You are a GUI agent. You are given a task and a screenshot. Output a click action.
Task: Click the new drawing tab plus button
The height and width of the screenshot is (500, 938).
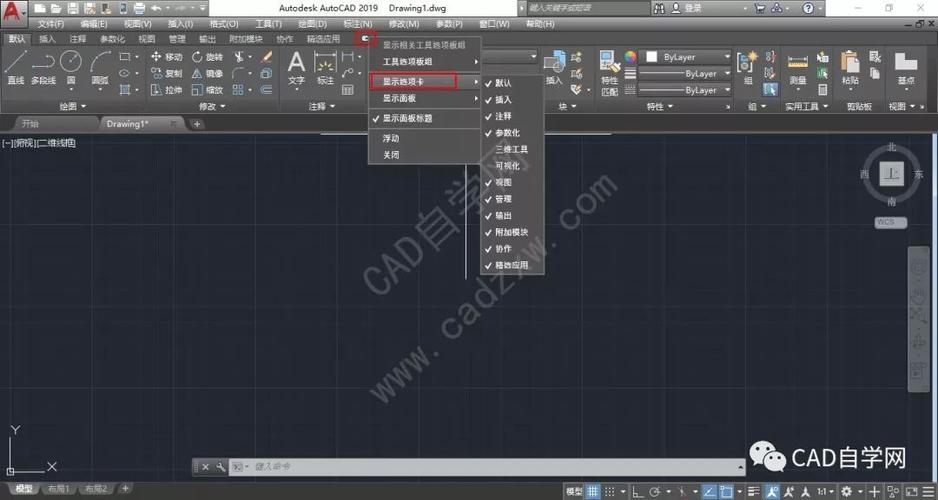197,124
